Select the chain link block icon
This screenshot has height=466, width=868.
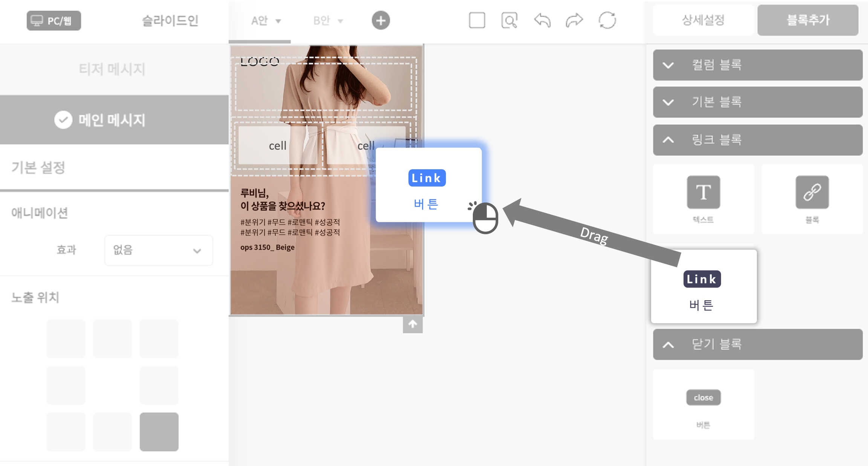812,192
